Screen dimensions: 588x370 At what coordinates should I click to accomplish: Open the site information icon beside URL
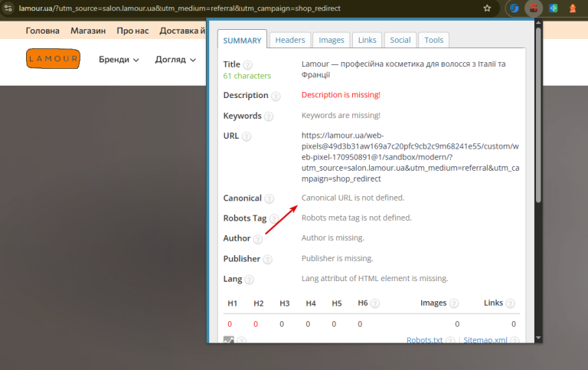[x=8, y=8]
